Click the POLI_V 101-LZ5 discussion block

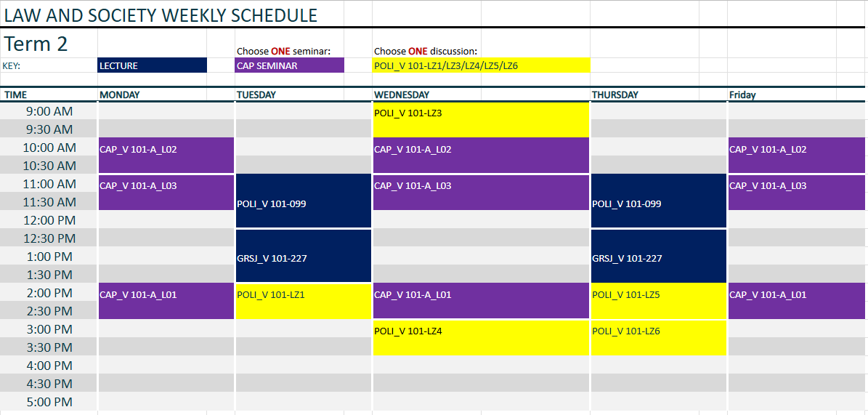coord(659,301)
